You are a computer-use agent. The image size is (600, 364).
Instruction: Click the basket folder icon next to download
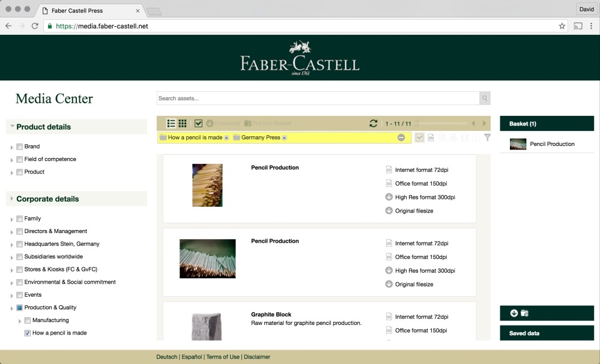pos(524,313)
